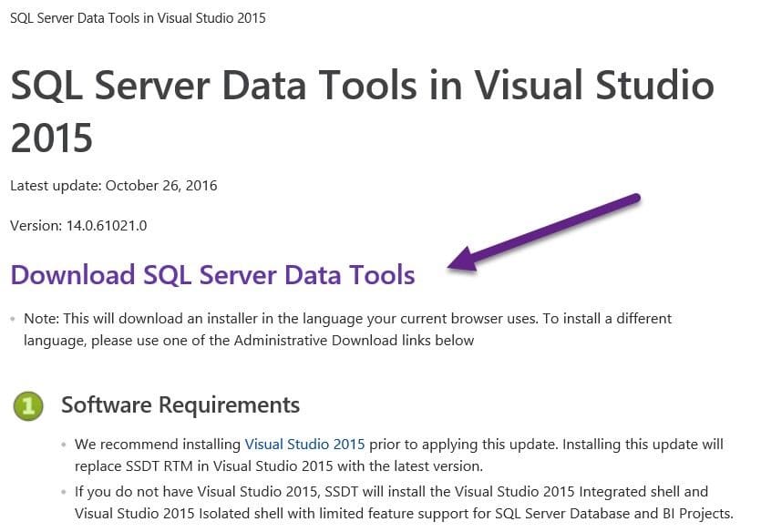Image resolution: width=782 pixels, height=532 pixels.
Task: Click the 'SQL Server Database and BI Projects' phrase
Action: click(x=614, y=513)
